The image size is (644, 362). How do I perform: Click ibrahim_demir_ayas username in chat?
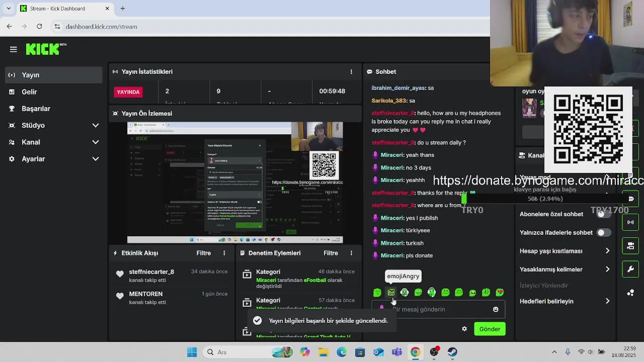click(x=398, y=88)
